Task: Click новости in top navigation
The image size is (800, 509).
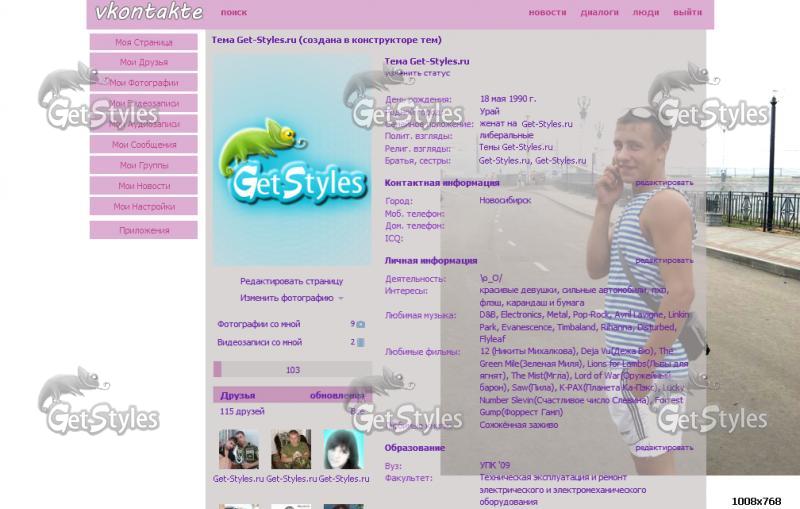Action: tap(547, 13)
